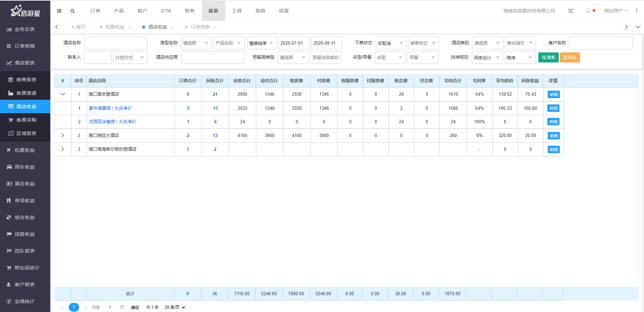Click the 酒店名称 input field
Screen dimensions: 644x312
pos(116,43)
